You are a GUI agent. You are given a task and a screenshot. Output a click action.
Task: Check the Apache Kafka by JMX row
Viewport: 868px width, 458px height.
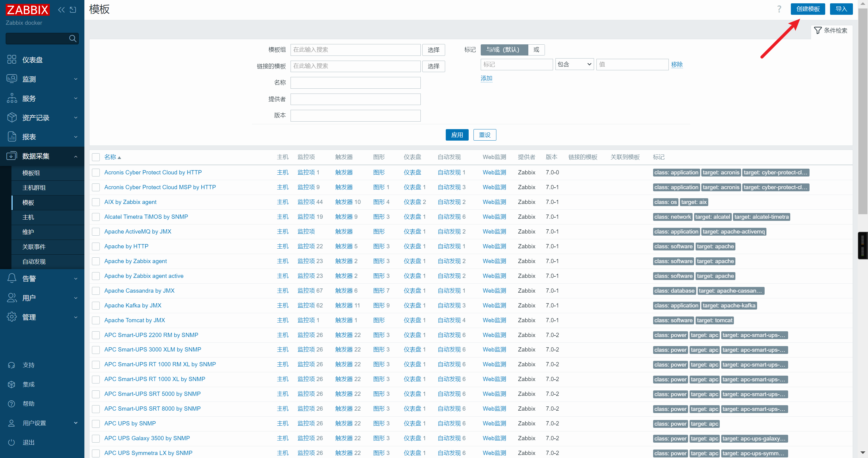(x=96, y=306)
